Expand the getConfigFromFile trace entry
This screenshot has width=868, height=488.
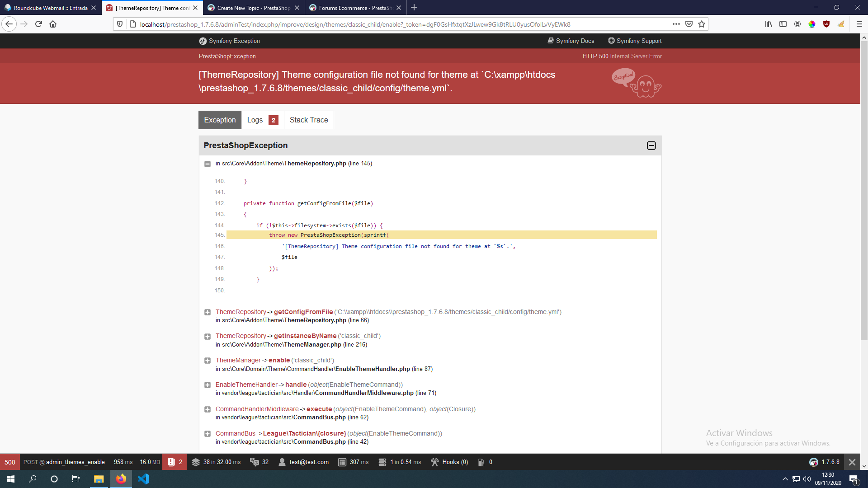(208, 312)
